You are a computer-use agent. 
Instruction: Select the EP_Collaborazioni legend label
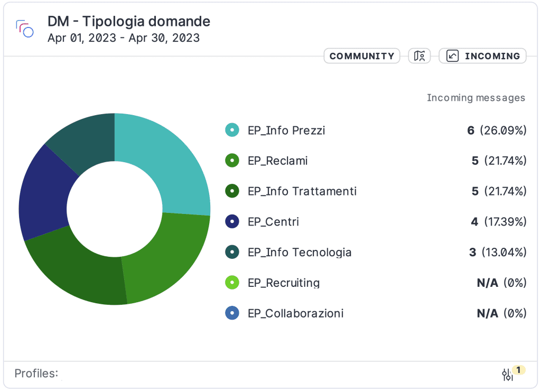pos(296,313)
